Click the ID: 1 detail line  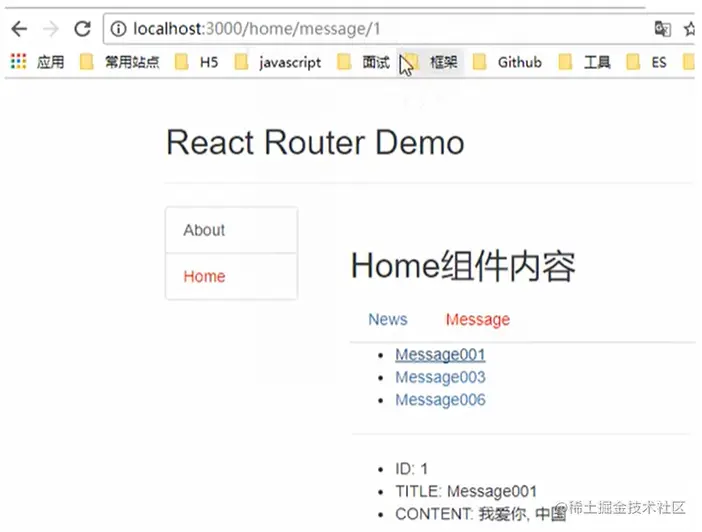point(411,469)
